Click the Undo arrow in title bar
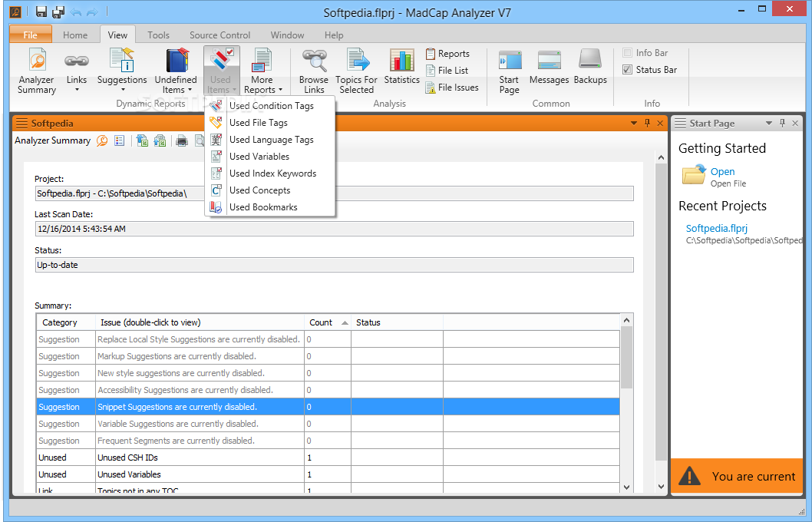The image size is (812, 522). point(76,12)
